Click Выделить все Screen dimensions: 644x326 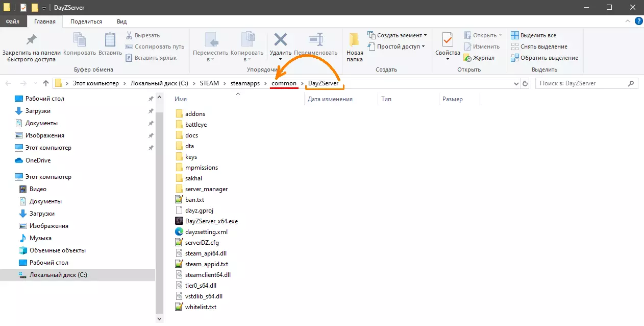(533, 35)
